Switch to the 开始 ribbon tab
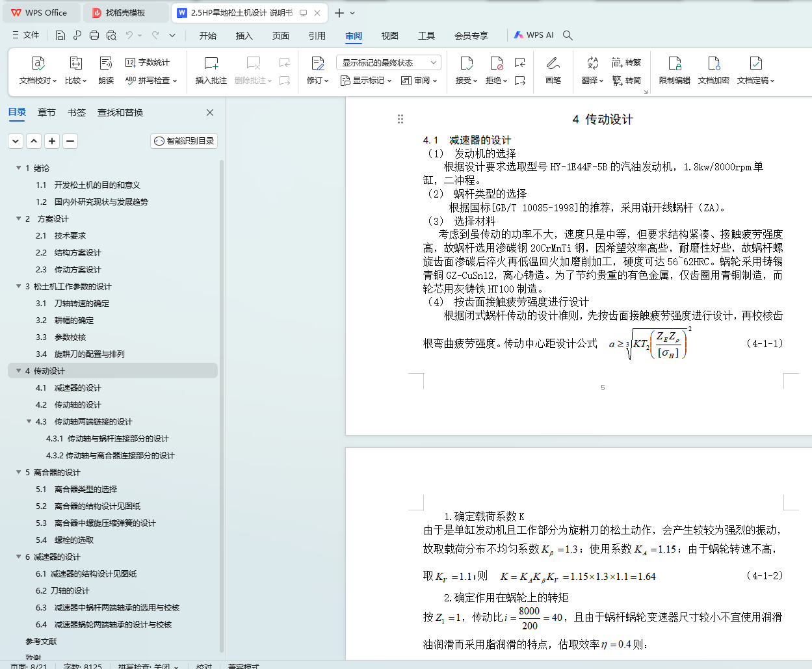 [208, 36]
